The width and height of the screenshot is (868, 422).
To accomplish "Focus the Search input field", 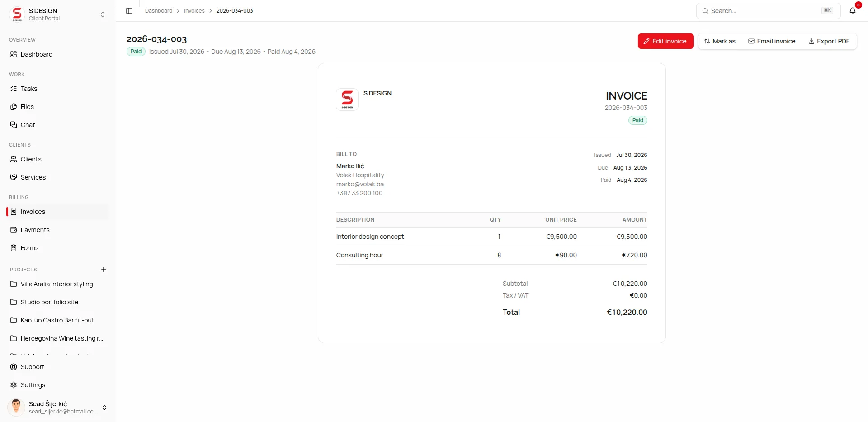I will [768, 11].
